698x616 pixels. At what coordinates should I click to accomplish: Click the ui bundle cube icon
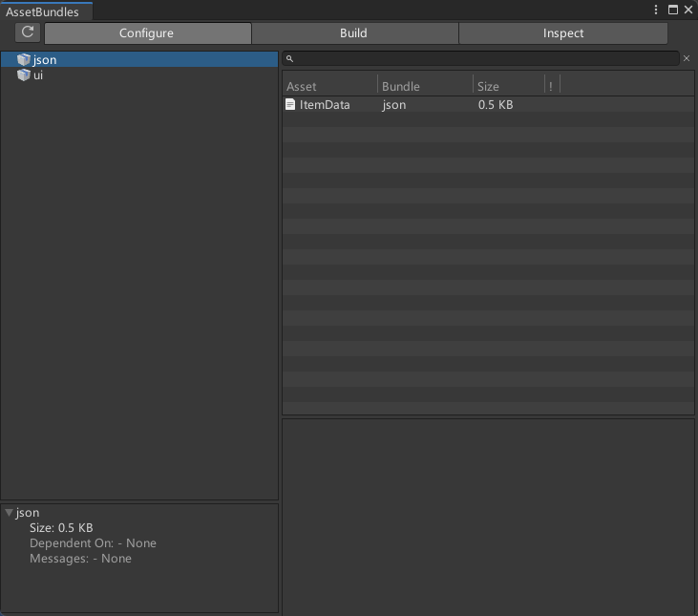[x=24, y=75]
